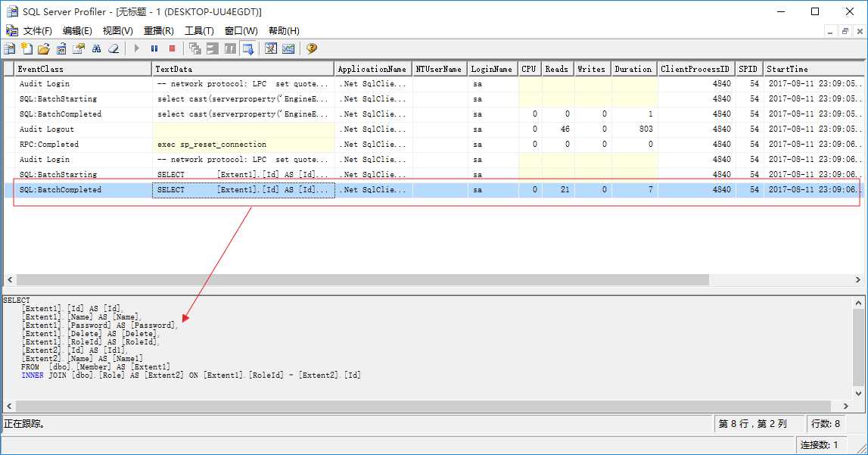This screenshot has width=868, height=455.
Task: Click the grayed Execute Step replay icon
Action: (194, 48)
